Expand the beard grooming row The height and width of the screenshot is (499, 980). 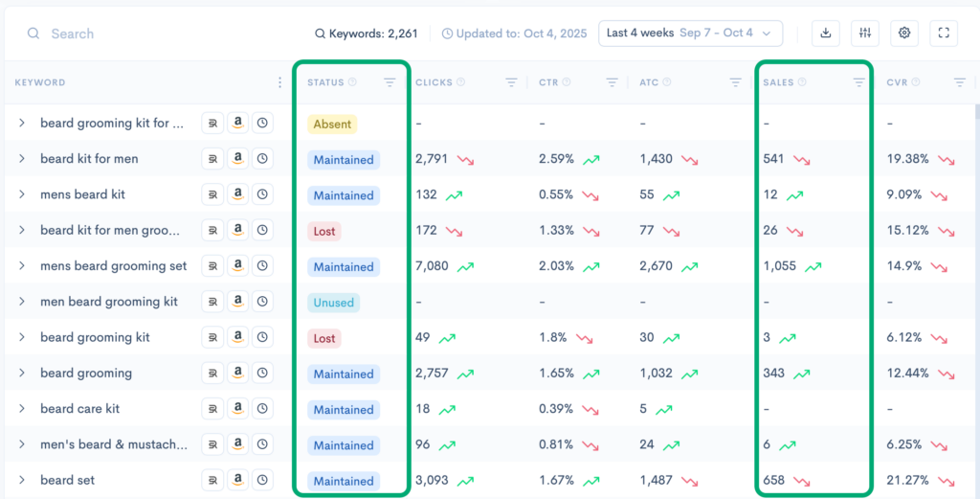click(x=22, y=374)
